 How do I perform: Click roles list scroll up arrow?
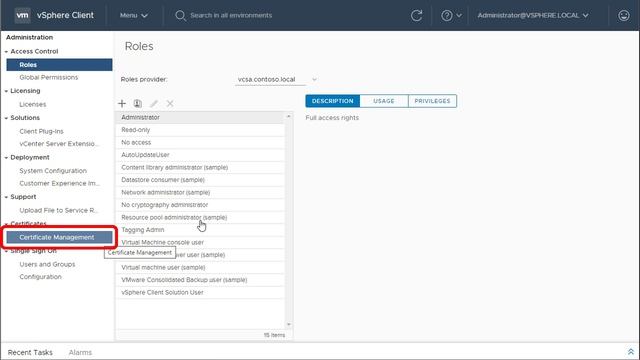289,116
